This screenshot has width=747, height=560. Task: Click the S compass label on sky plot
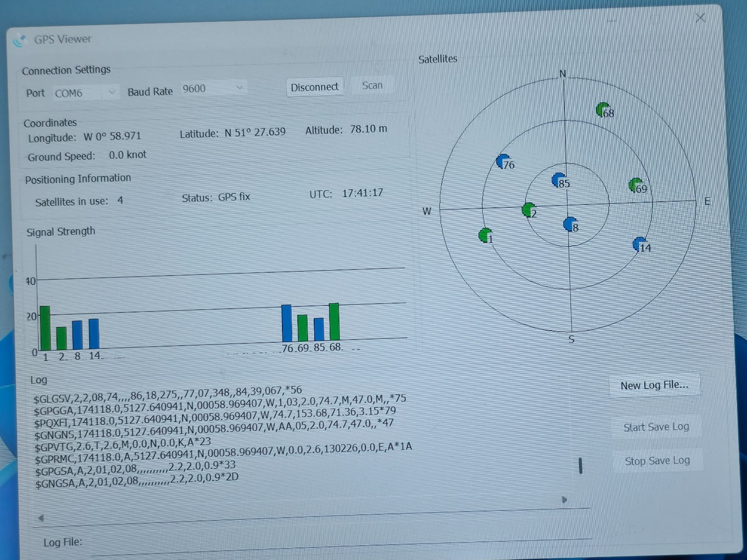[571, 340]
